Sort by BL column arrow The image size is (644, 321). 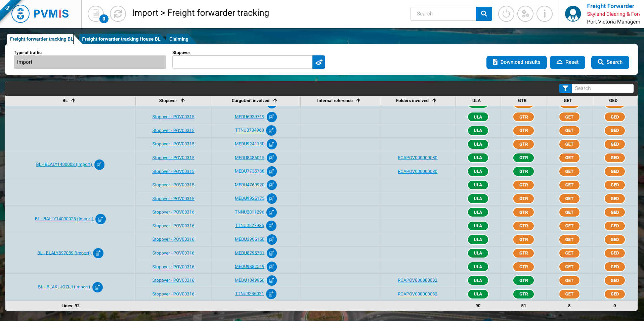click(73, 100)
